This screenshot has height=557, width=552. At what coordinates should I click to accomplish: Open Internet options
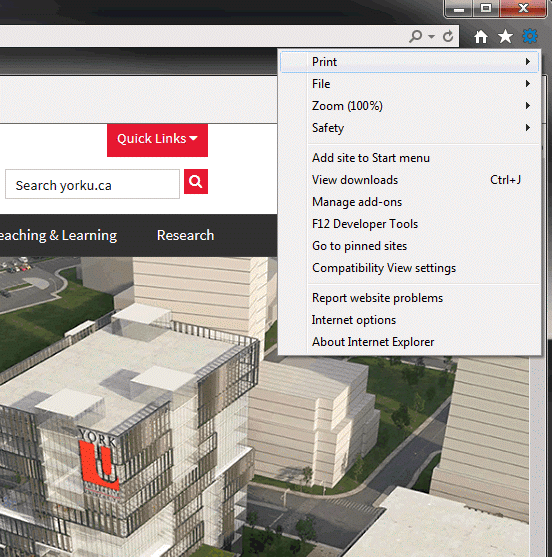coord(409,320)
